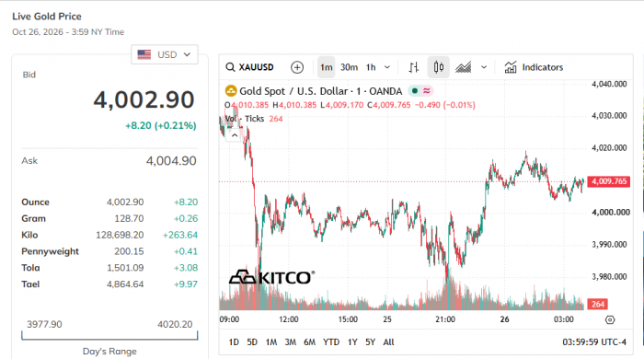The height and width of the screenshot is (359, 644).
Task: Expand the chart style dropdown chevron
Action: [x=484, y=67]
